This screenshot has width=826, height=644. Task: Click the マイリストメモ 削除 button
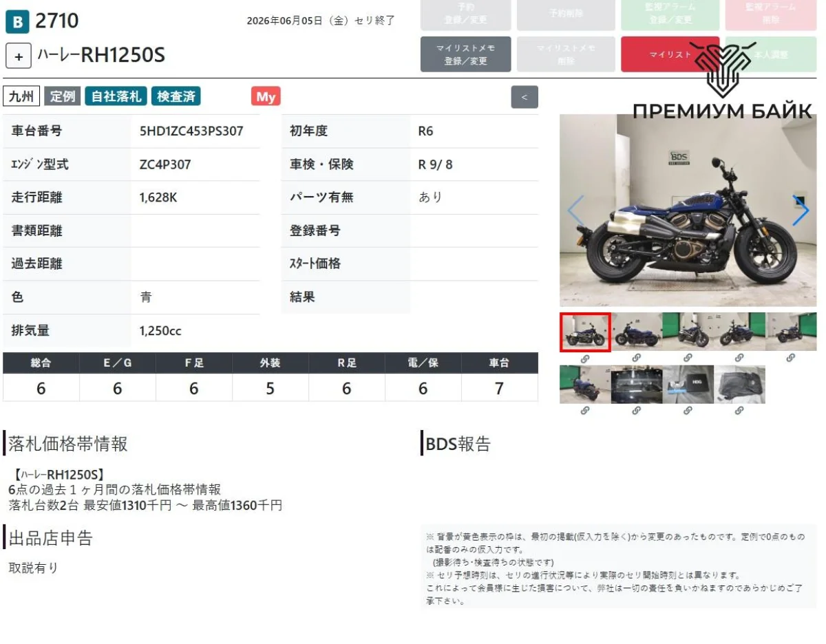pos(566,54)
